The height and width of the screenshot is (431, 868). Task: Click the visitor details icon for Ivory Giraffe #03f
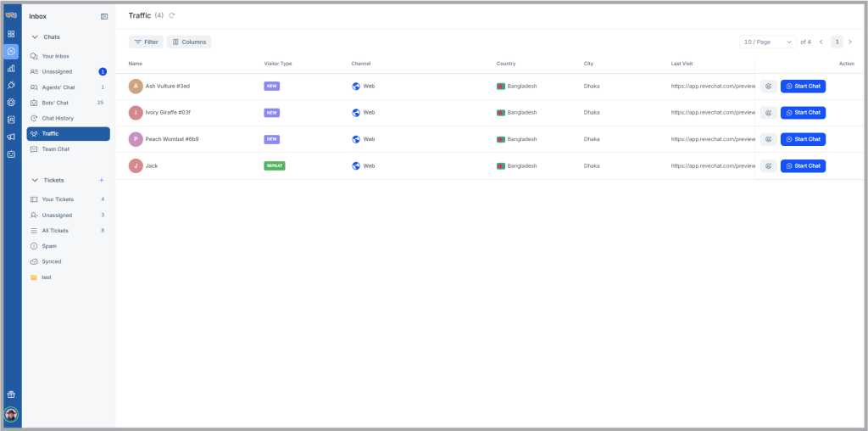(x=768, y=113)
